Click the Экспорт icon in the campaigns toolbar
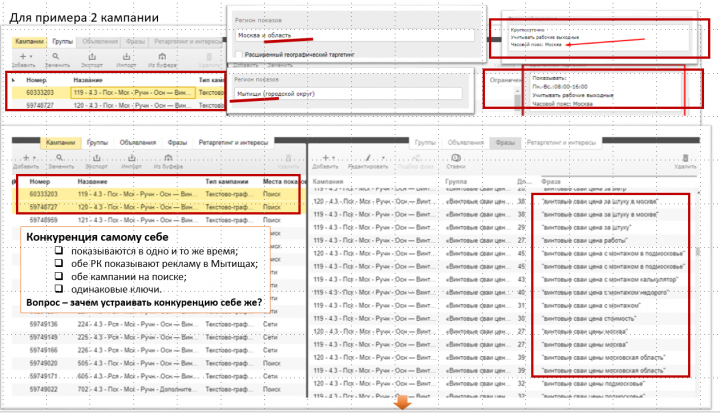The width and height of the screenshot is (720, 413). pos(96,158)
